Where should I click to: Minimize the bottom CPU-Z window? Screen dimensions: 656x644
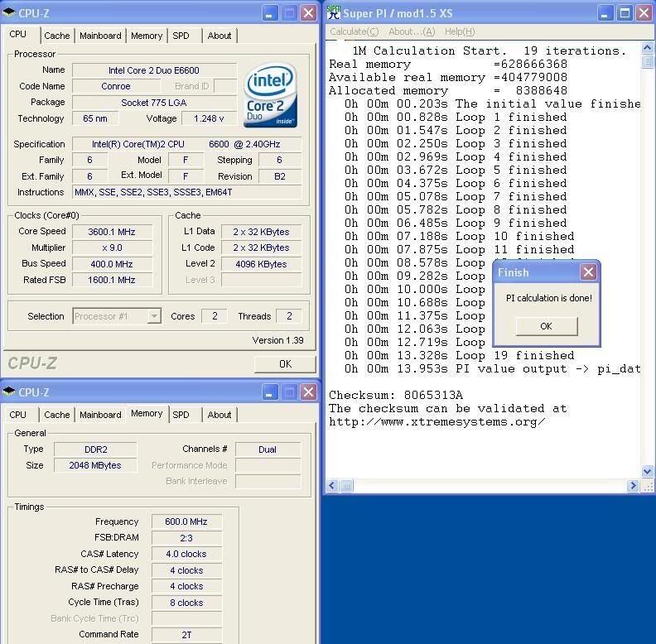270,392
